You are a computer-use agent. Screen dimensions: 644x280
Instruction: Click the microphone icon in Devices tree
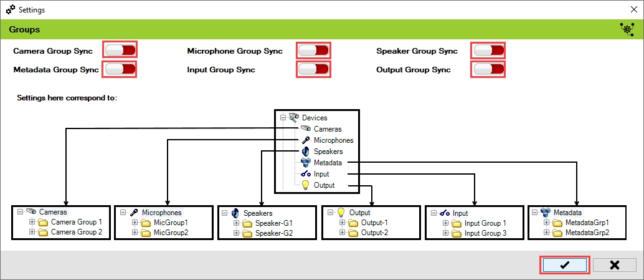(x=305, y=140)
